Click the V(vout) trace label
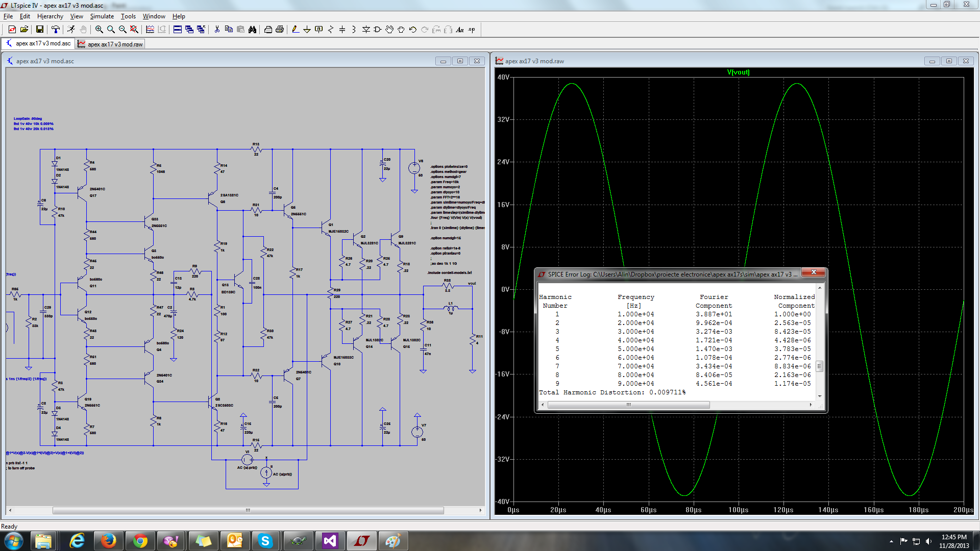This screenshot has height=551, width=980. coord(738,72)
